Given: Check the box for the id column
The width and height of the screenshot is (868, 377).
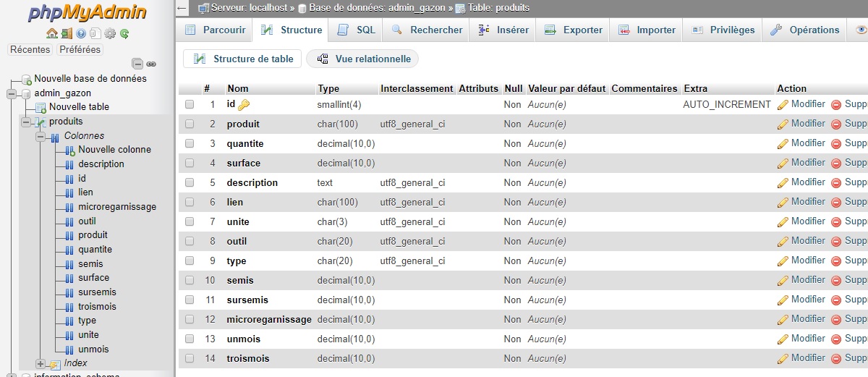Looking at the screenshot, I should click(190, 104).
